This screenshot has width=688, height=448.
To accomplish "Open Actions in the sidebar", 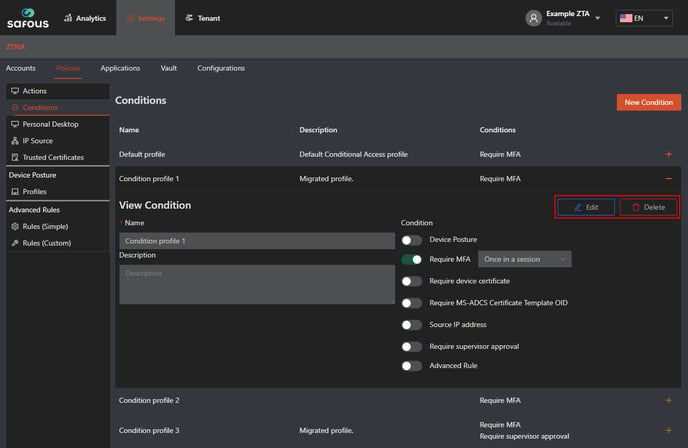I will click(34, 91).
